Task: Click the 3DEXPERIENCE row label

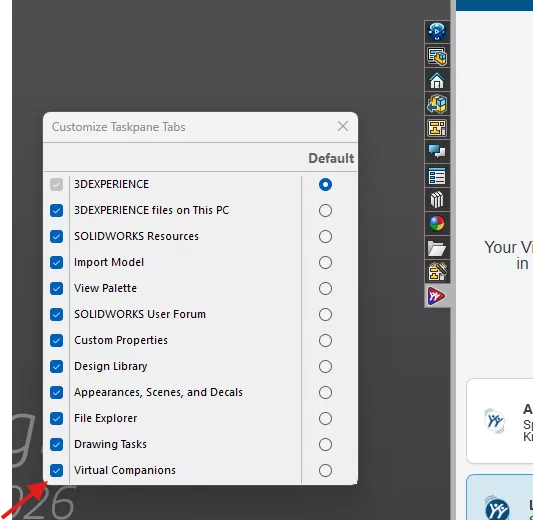Action: [x=111, y=184]
